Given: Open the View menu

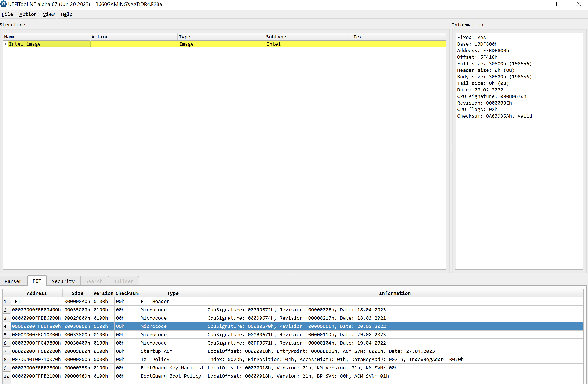Looking at the screenshot, I should coord(49,14).
